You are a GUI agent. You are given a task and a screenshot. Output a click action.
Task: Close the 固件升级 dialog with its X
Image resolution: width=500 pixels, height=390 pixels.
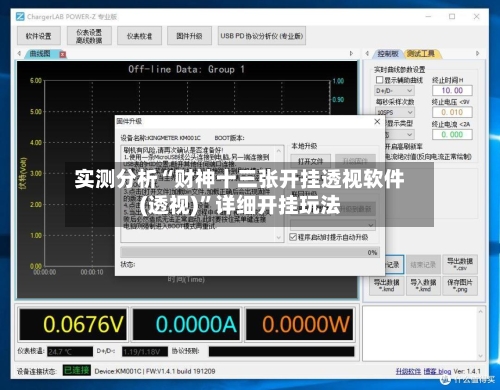tap(377, 122)
